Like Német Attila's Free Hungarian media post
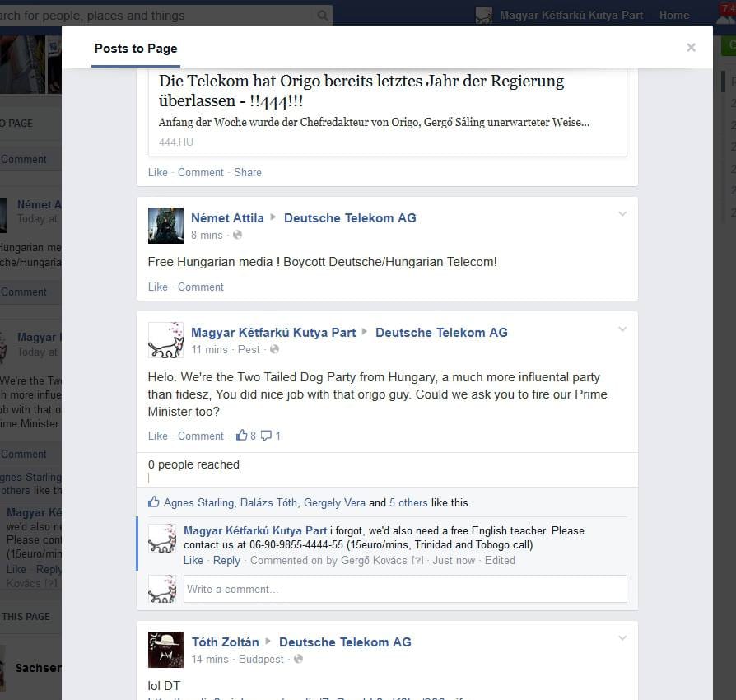Image resolution: width=736 pixels, height=700 pixels. [158, 287]
